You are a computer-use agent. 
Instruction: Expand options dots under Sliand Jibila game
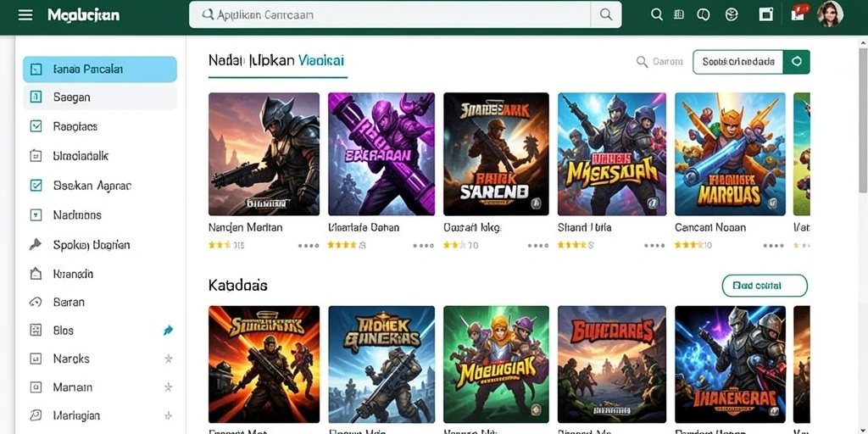click(x=654, y=245)
